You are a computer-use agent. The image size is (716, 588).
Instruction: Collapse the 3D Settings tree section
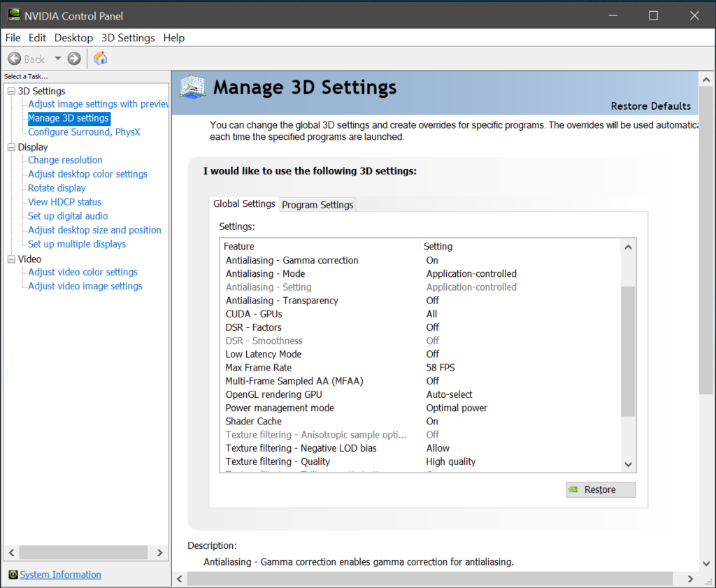tap(10, 91)
